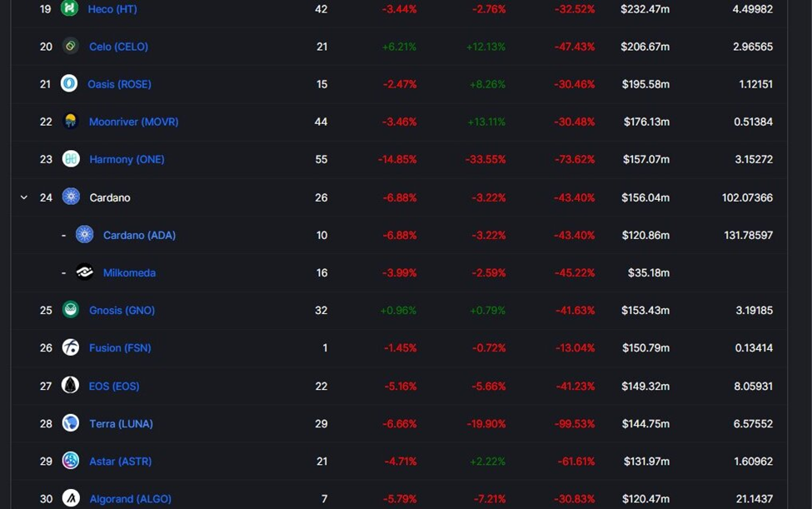Click the Oasis ROSE logo icon
The width and height of the screenshot is (812, 509).
coord(69,83)
